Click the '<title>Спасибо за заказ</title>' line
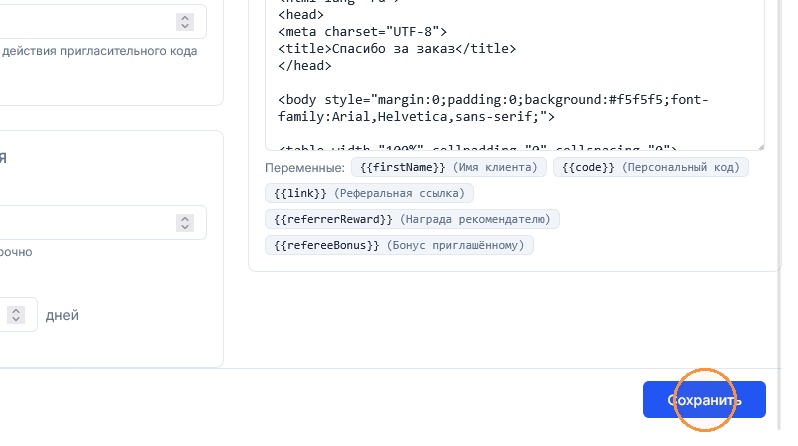 click(397, 49)
